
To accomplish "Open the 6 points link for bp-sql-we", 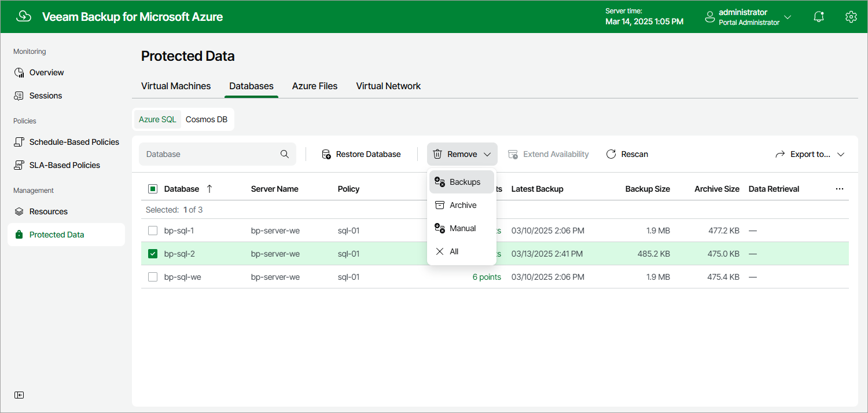I will point(487,277).
